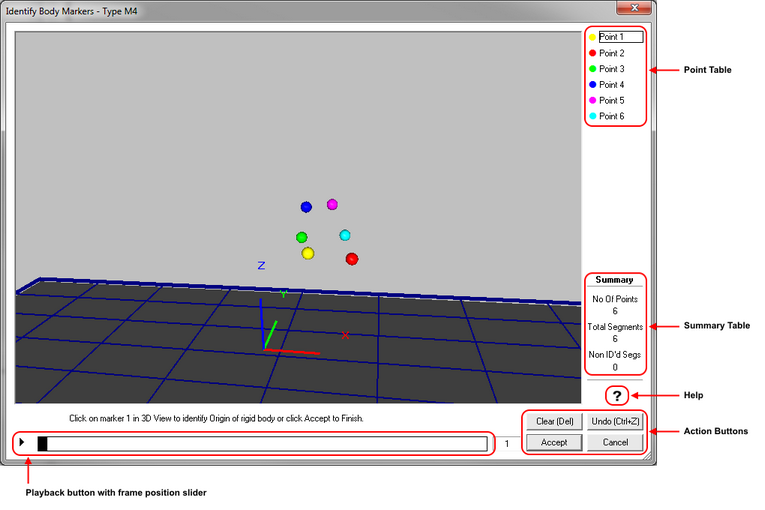Select the magenta marker sphere in 3D view
This screenshot has width=765, height=510.
[x=332, y=204]
